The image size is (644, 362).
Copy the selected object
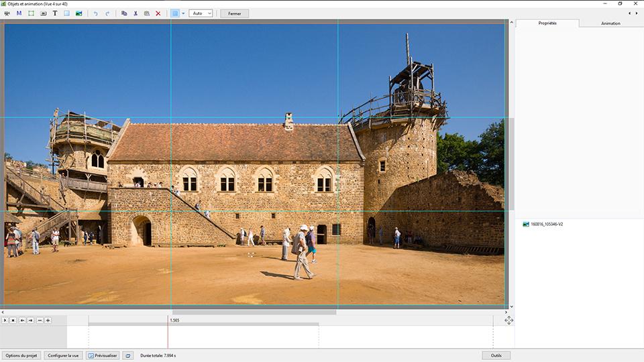pos(124,13)
